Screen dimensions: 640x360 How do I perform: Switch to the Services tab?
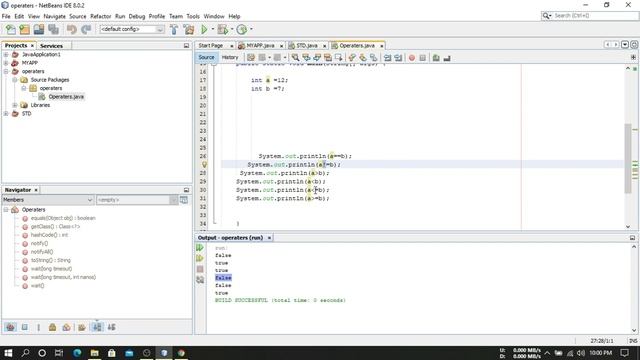point(51,46)
